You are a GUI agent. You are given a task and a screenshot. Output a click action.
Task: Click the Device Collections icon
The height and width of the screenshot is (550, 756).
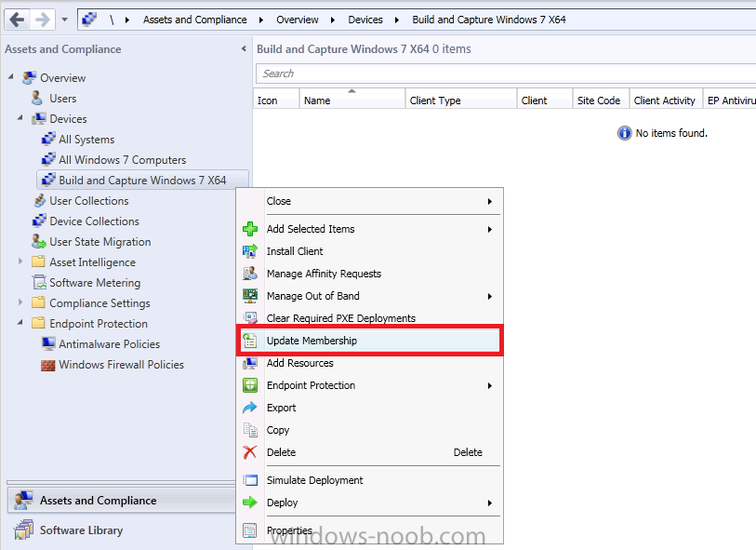click(x=39, y=221)
